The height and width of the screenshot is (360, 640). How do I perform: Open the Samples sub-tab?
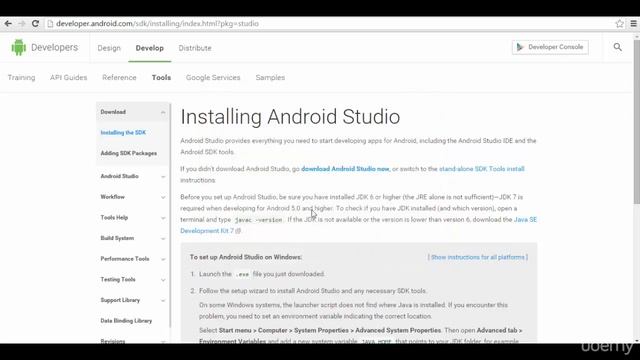(270, 78)
